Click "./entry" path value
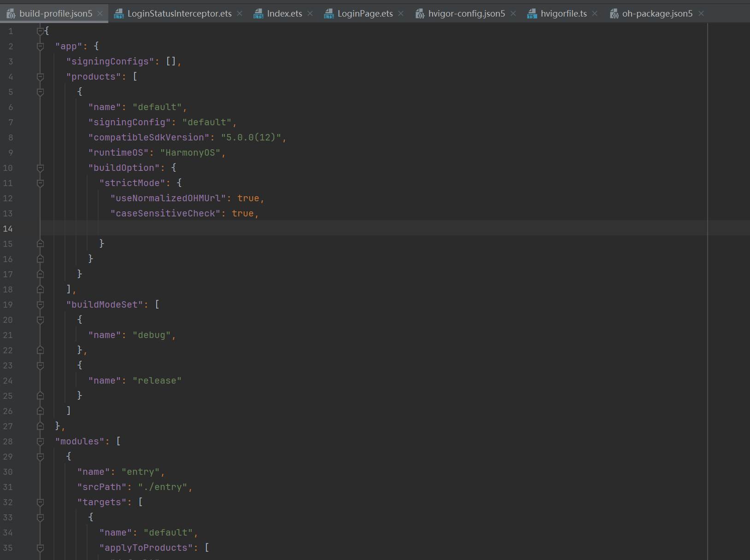 click(x=163, y=487)
